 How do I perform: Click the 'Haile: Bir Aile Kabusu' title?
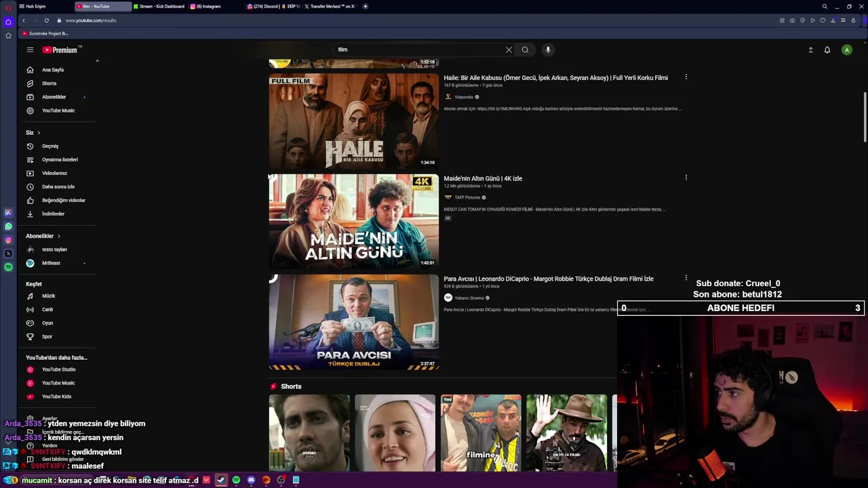[x=555, y=78]
